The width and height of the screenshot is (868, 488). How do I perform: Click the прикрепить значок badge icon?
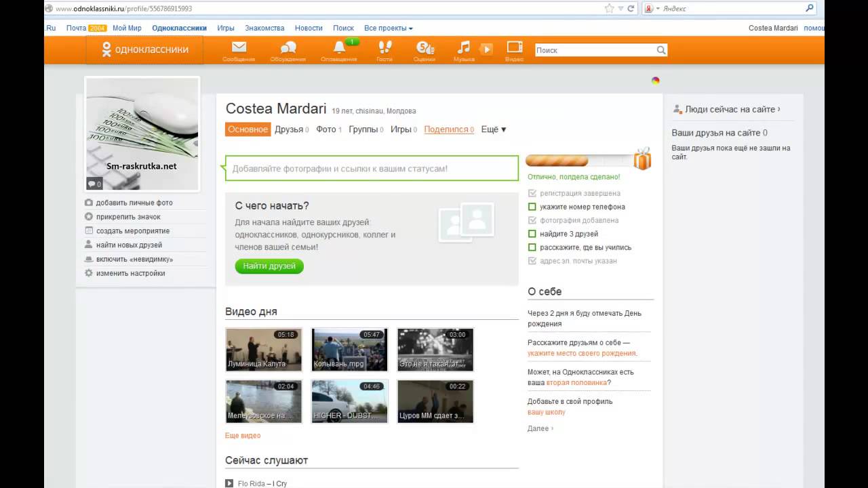(x=89, y=217)
